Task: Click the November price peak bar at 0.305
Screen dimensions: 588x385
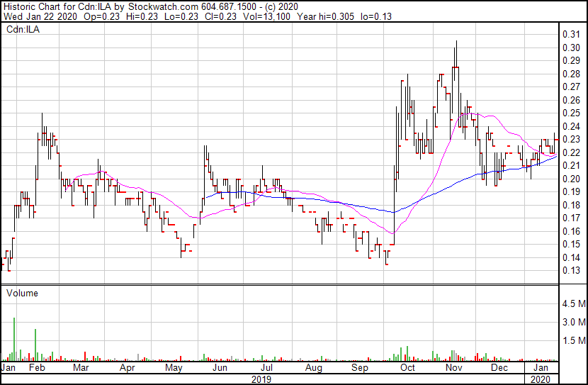Action: tap(456, 55)
